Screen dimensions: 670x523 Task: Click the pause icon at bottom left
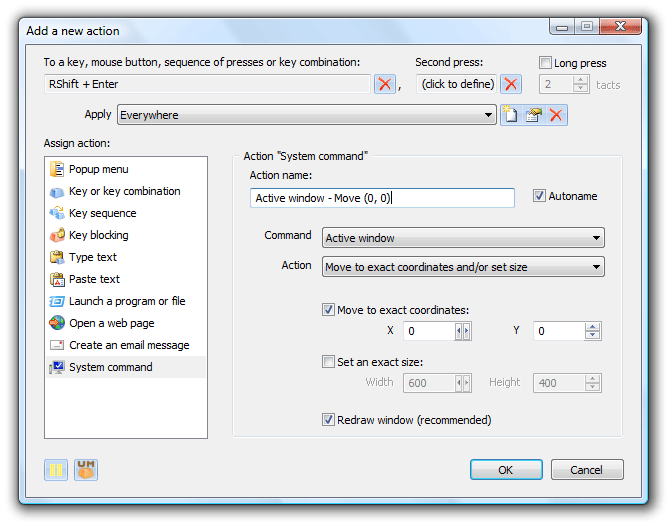[x=56, y=470]
